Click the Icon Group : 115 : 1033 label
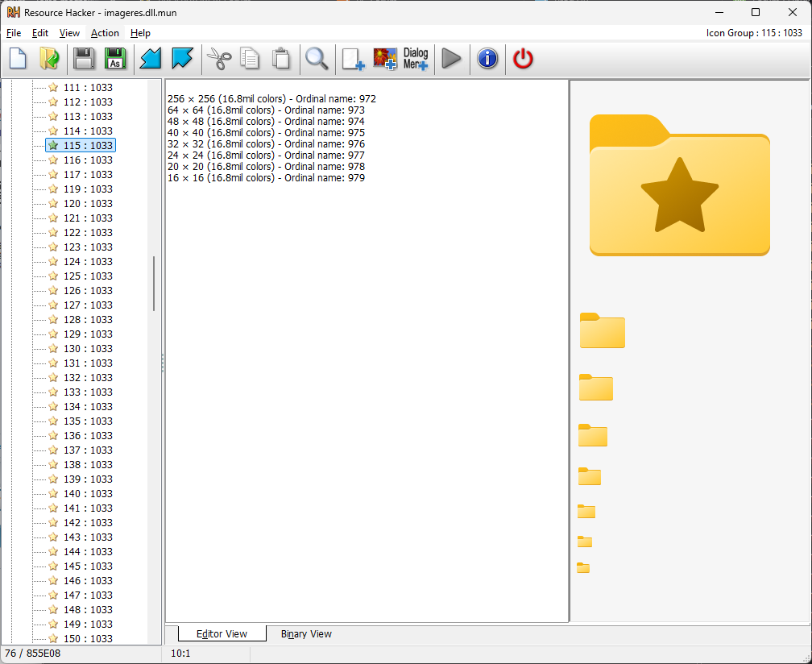Viewport: 812px width, 664px height. tap(754, 32)
